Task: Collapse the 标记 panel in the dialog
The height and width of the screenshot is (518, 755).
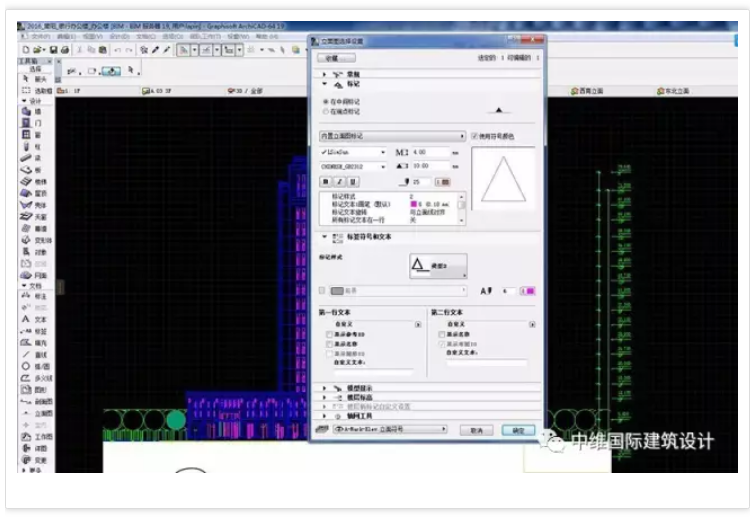Action: 324,84
